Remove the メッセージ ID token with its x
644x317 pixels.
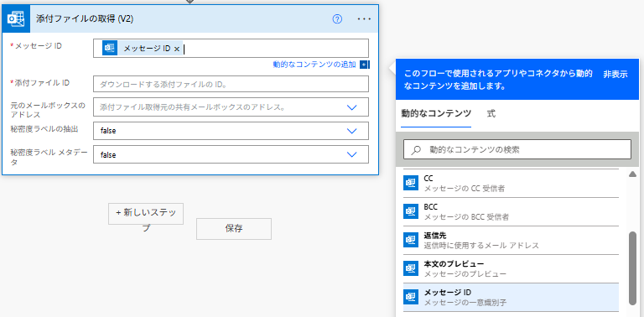[177, 49]
